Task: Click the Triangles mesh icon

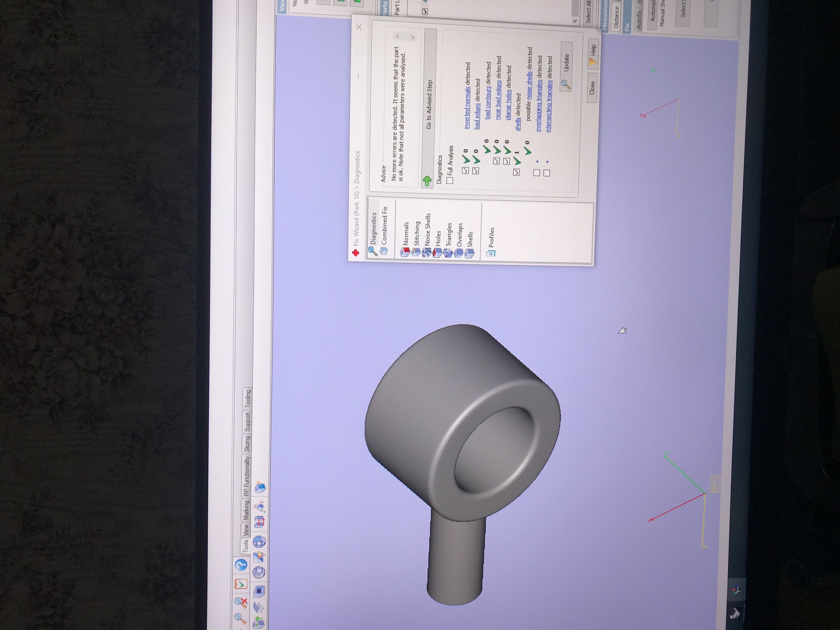Action: click(448, 253)
